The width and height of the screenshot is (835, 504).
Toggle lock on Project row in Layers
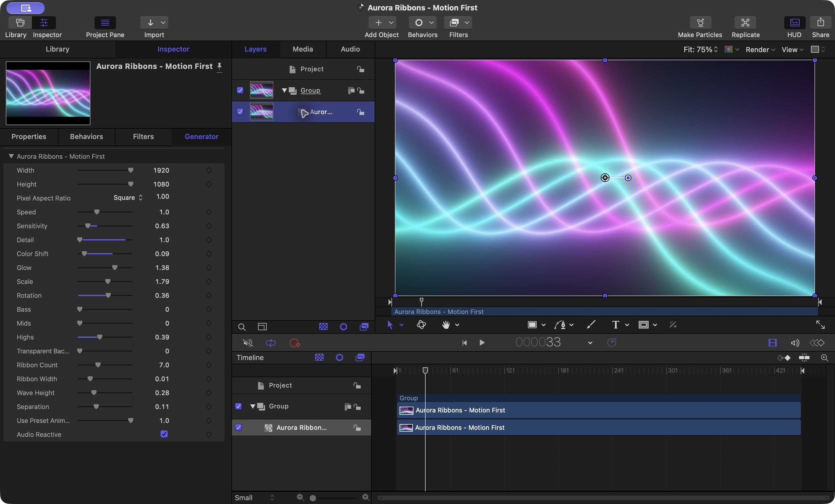(x=361, y=69)
